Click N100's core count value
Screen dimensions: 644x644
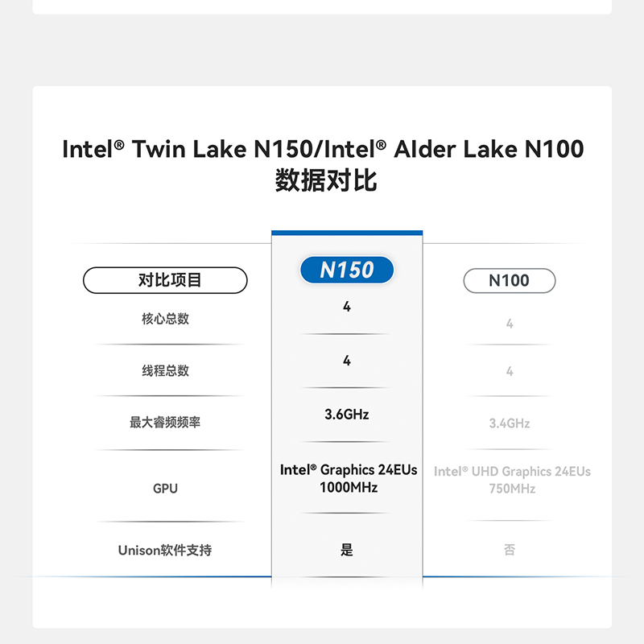coord(510,324)
